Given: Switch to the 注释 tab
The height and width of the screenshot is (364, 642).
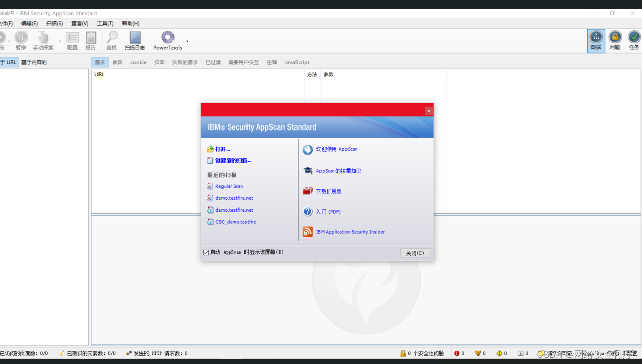Looking at the screenshot, I should pyautogui.click(x=271, y=62).
